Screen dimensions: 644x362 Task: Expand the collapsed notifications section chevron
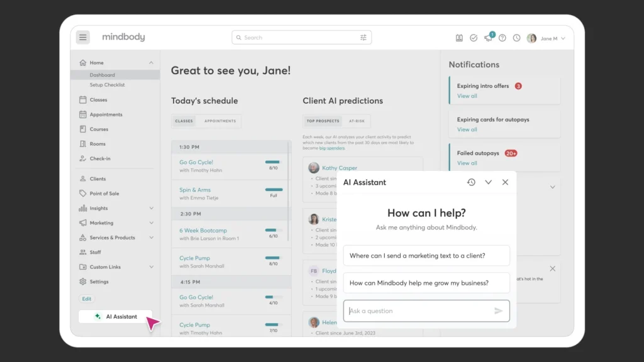point(552,187)
